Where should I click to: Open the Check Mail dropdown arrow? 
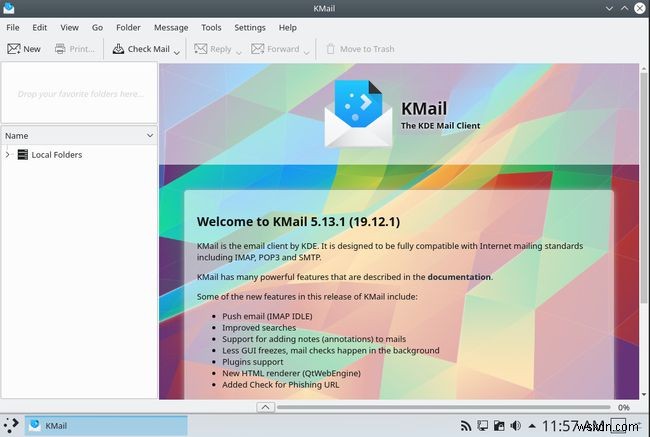(x=177, y=53)
